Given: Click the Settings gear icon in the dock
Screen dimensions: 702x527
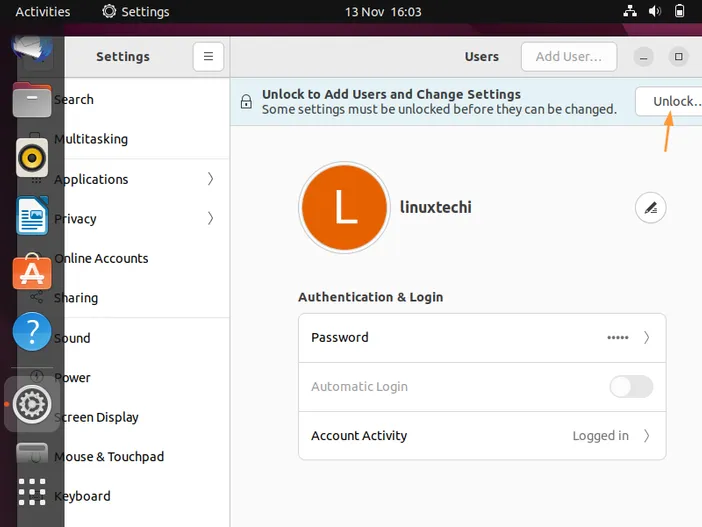Looking at the screenshot, I should [x=32, y=404].
